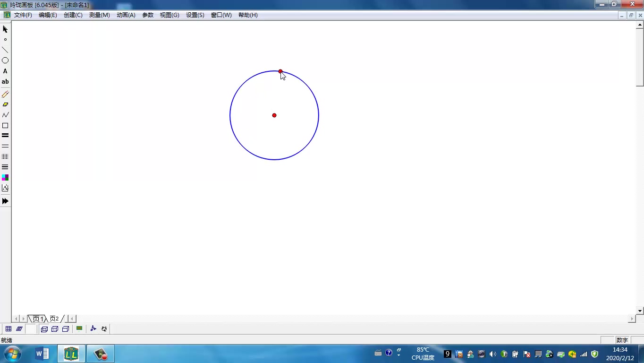
Task: Switch to the 页2 tab
Action: point(54,319)
